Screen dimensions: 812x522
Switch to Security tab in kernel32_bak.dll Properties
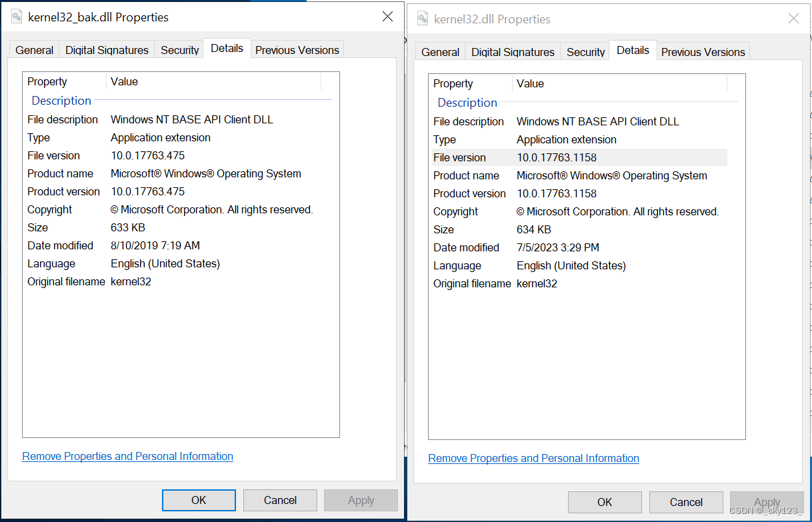coord(179,50)
